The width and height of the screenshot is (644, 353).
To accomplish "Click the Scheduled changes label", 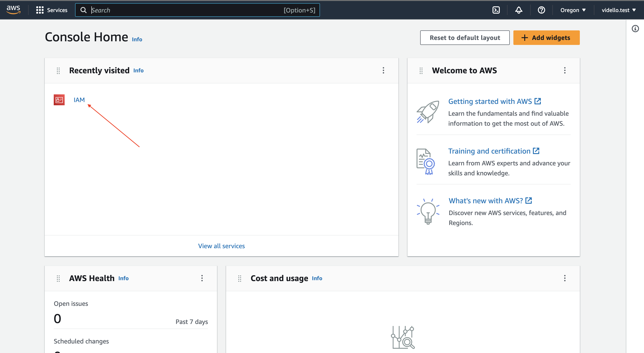I will click(81, 341).
